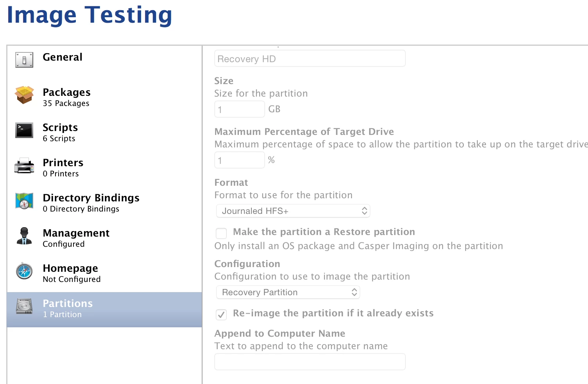Select the Management person icon
This screenshot has height=384, width=588.
tap(24, 236)
